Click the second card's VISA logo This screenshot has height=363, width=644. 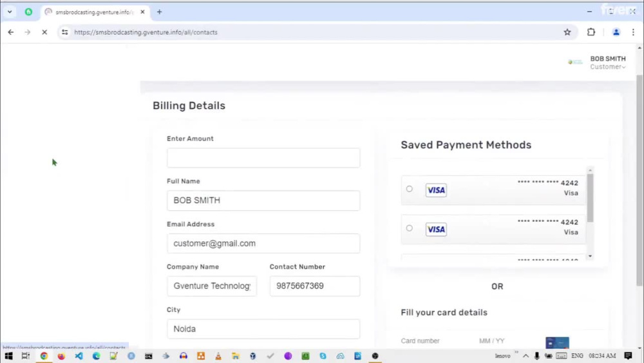point(436,230)
